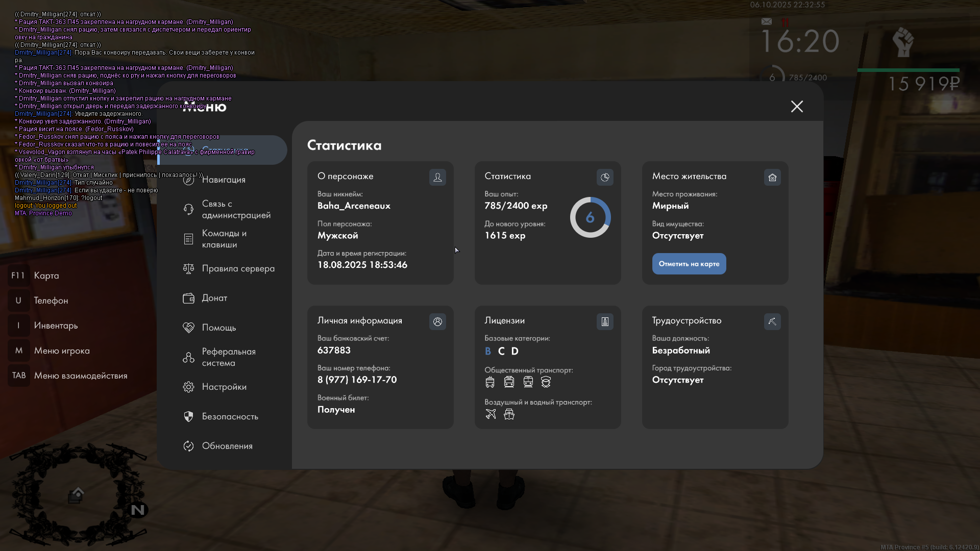
Task: Click the user circle icon in Личная информация
Action: [x=437, y=321]
